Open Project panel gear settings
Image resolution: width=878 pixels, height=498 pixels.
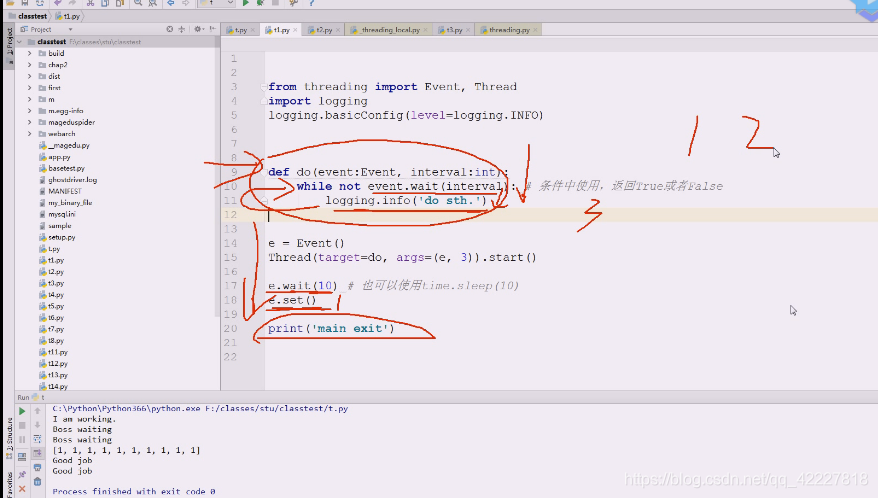tap(198, 29)
